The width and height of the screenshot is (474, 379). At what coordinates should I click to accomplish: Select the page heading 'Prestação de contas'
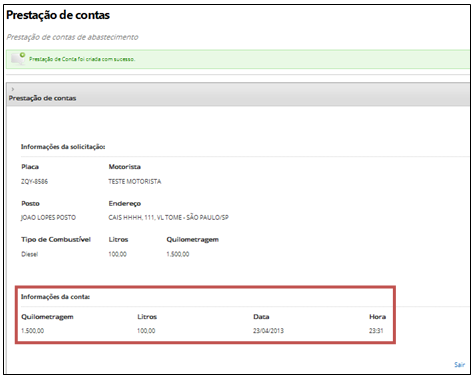coord(58,15)
